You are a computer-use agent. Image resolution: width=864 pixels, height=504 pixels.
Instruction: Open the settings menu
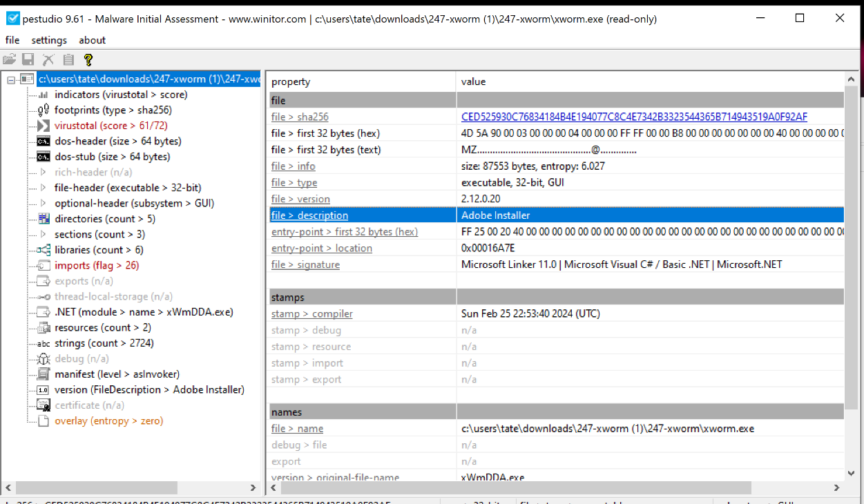click(x=49, y=40)
